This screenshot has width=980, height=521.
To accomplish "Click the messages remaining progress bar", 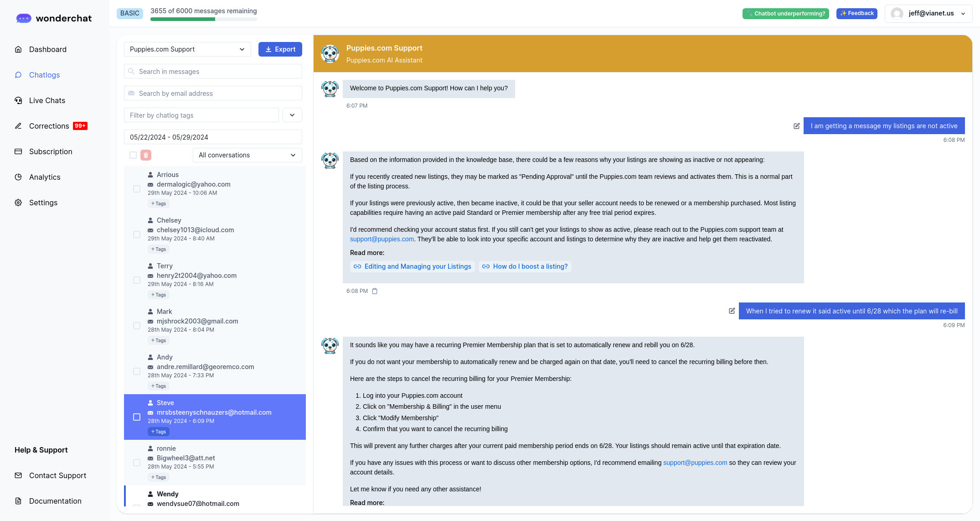I will point(203,19).
